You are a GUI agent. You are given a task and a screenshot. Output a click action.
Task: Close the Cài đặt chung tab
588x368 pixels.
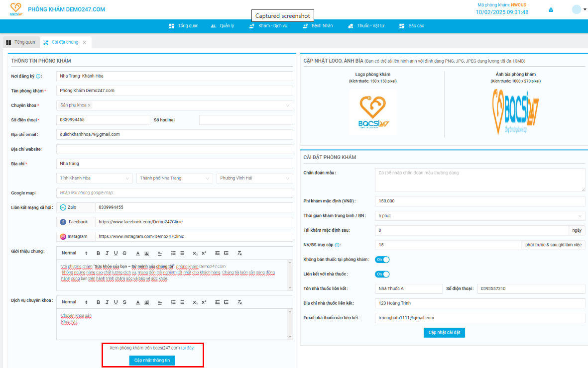[84, 42]
